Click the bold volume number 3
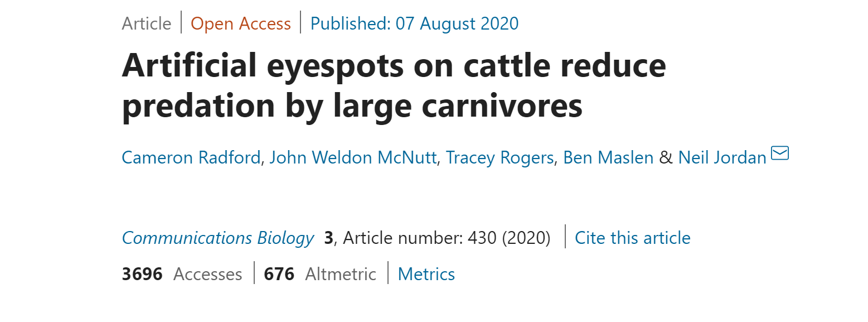Screen dimensions: 868x322 point(328,238)
